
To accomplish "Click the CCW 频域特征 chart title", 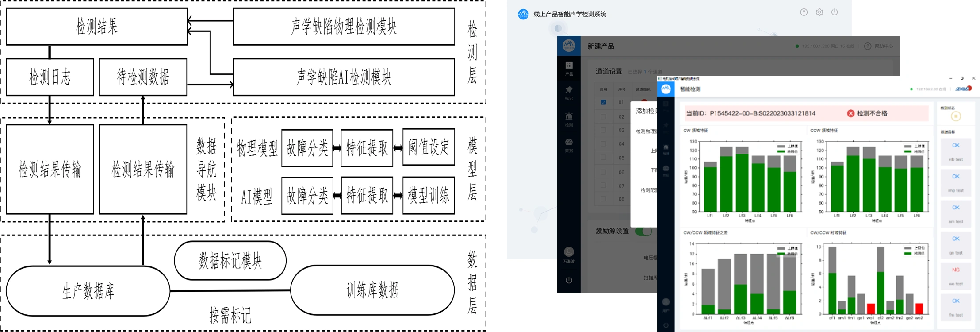I will point(823,131).
